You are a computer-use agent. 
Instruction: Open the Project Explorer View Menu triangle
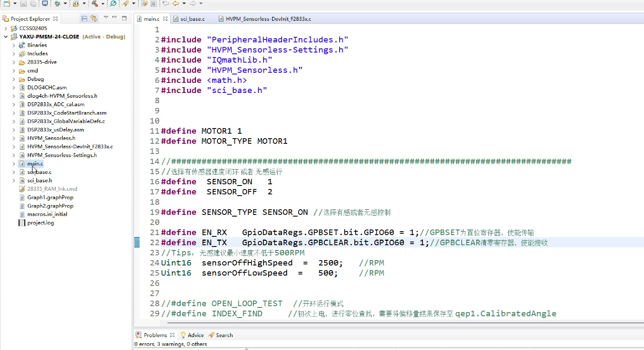(106, 18)
